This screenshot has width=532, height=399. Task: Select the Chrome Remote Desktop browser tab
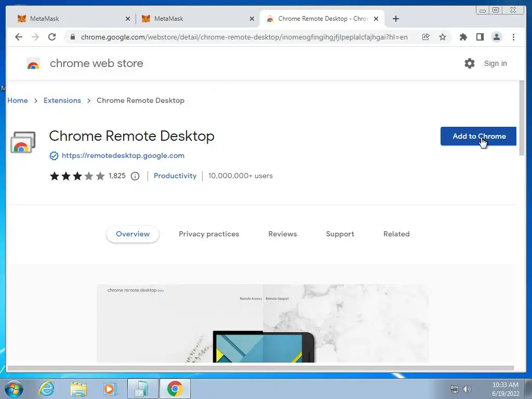click(322, 19)
